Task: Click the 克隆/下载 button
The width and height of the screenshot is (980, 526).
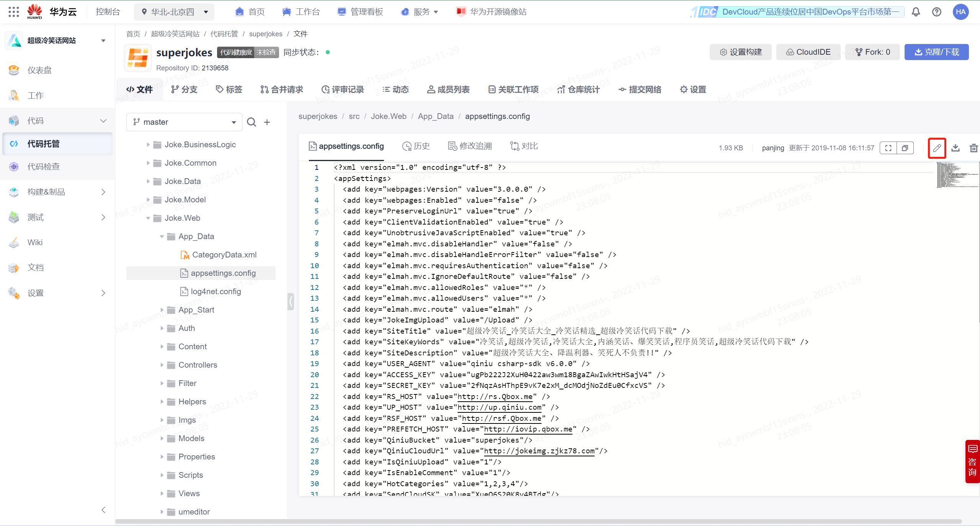Action: [x=936, y=52]
